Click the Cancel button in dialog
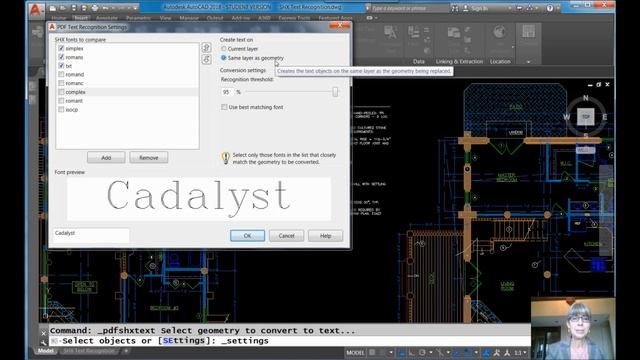Image resolution: width=640 pixels, height=360 pixels. 287,236
